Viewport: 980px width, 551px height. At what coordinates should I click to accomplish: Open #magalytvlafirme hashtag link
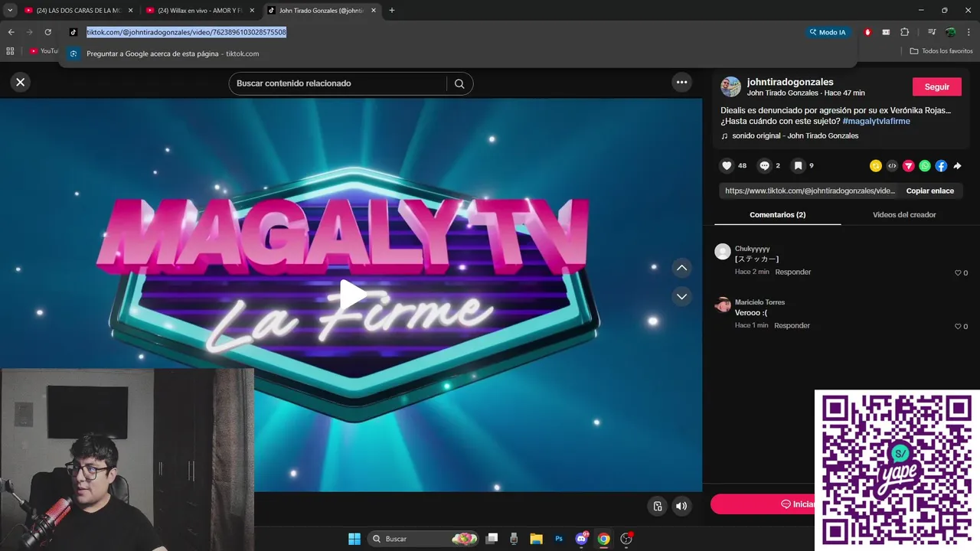(x=876, y=121)
